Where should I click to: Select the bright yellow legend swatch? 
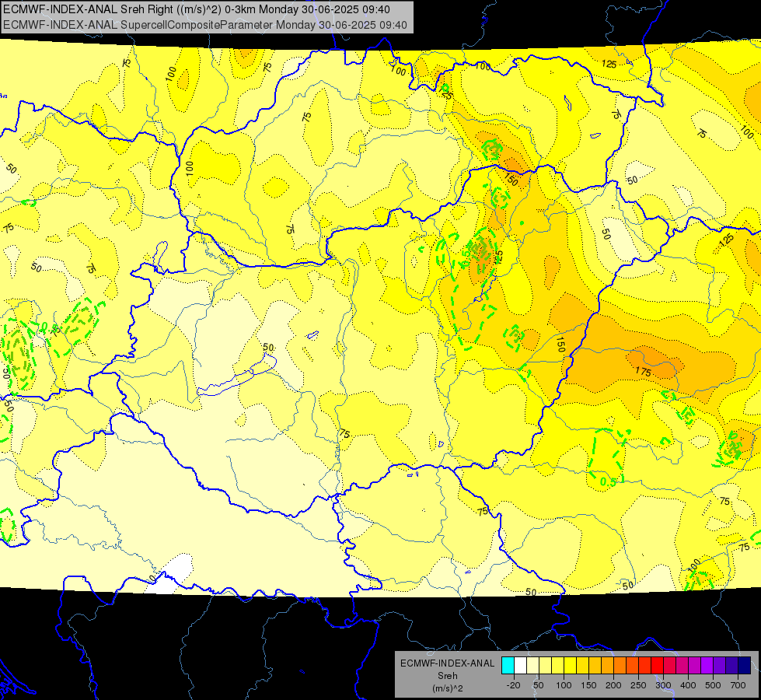571,666
